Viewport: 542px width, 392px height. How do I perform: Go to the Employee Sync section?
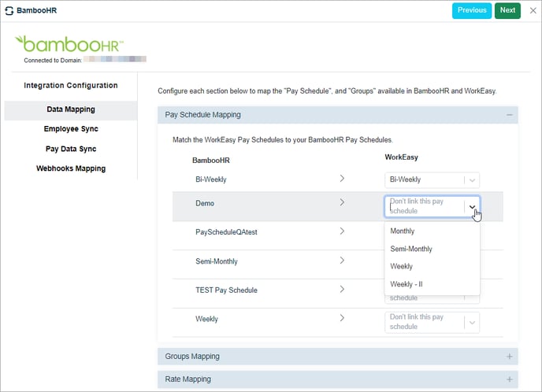click(x=71, y=129)
